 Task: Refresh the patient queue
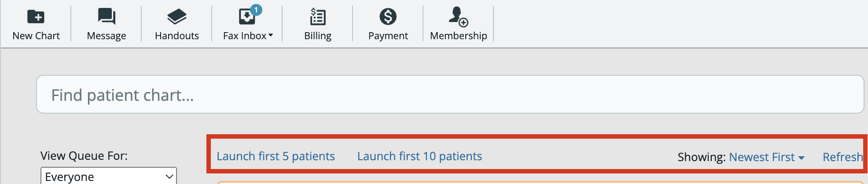pyautogui.click(x=842, y=157)
